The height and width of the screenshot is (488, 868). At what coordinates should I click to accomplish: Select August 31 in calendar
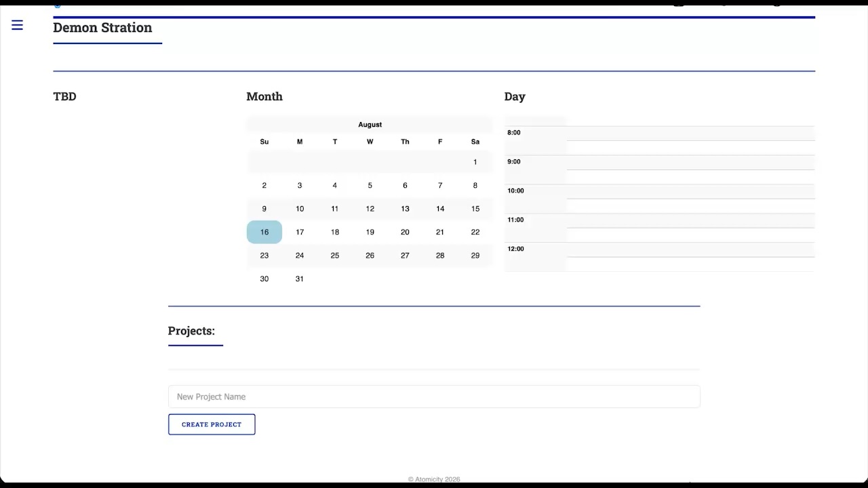300,279
